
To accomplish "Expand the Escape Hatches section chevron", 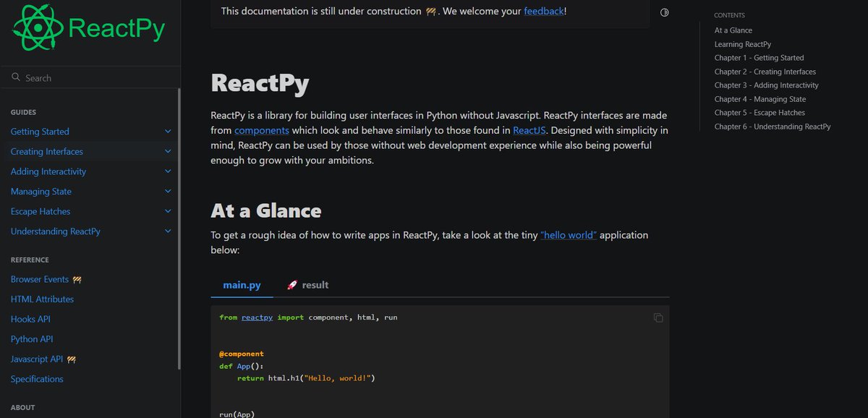I will point(168,211).
